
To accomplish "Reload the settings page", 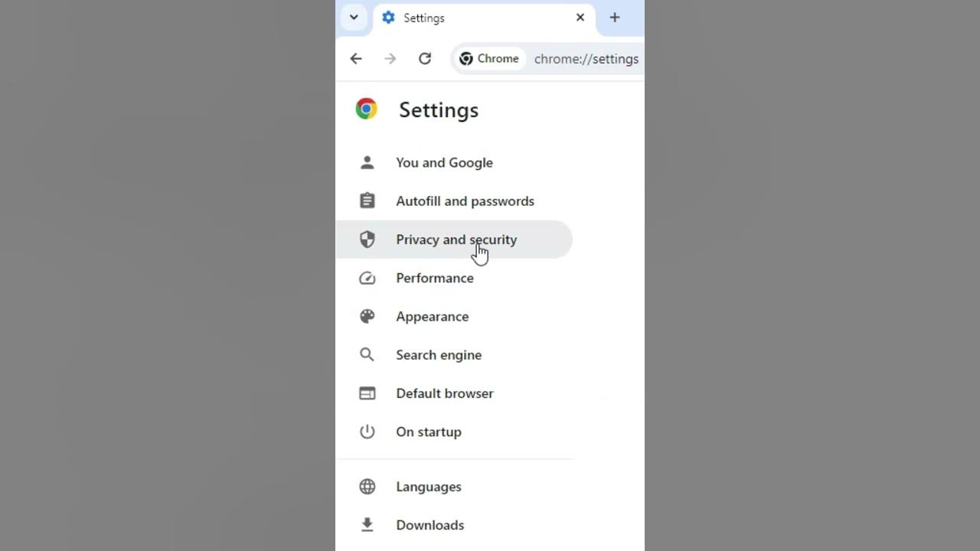I will pos(425,59).
